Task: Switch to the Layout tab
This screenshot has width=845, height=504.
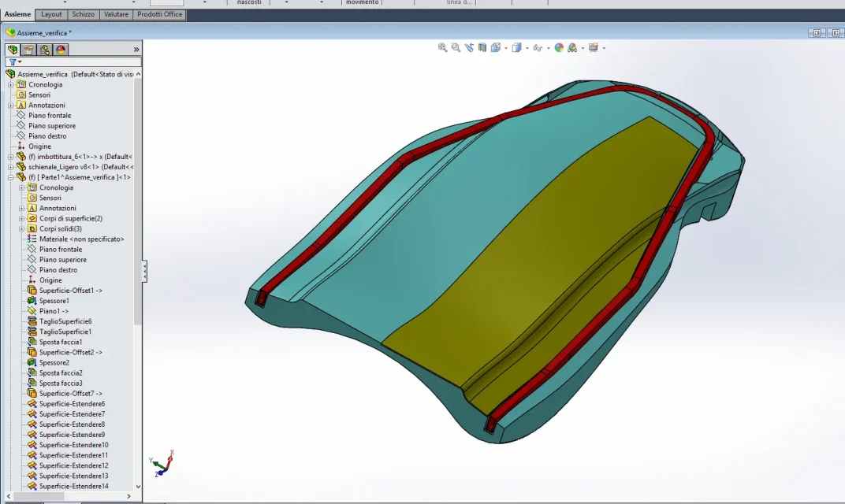Action: (x=51, y=14)
